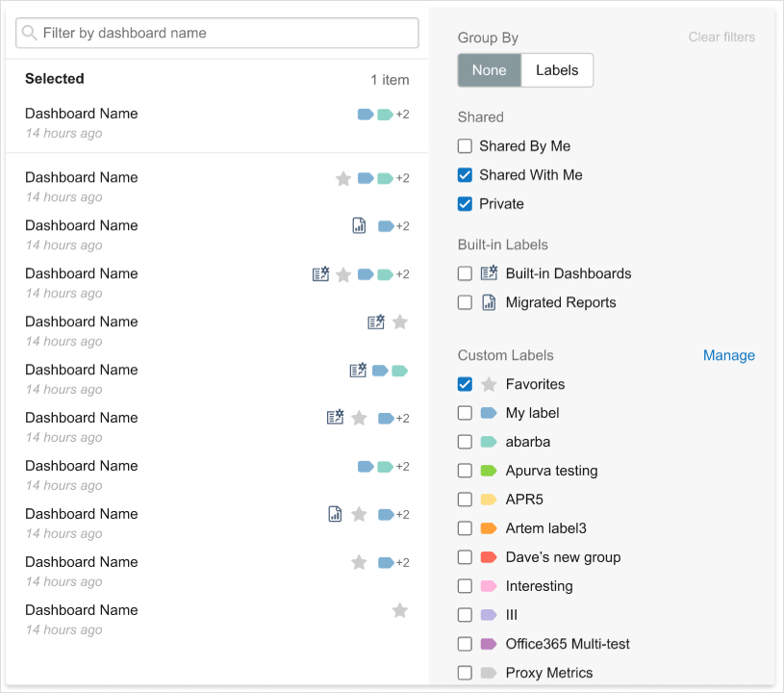Click the star on the first unselected dashboard
Image resolution: width=784 pixels, height=693 pixels.
(343, 178)
